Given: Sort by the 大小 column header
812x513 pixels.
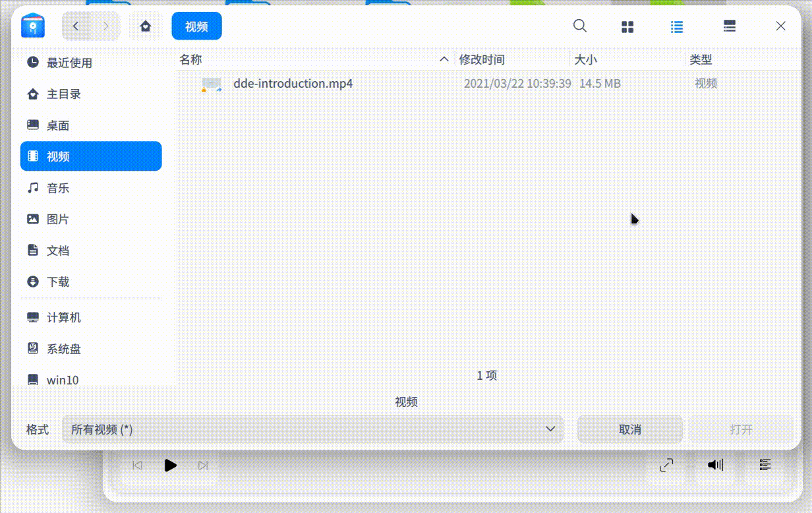Looking at the screenshot, I should pos(627,59).
